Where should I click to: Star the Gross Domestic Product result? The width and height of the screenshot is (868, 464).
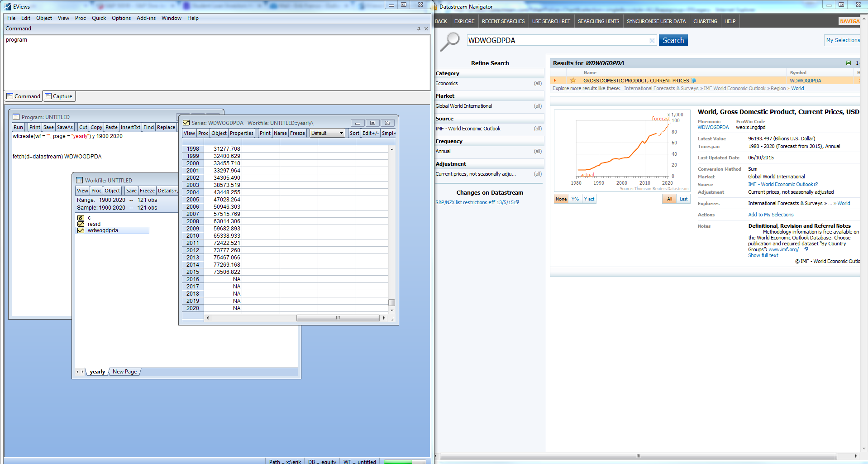[573, 80]
